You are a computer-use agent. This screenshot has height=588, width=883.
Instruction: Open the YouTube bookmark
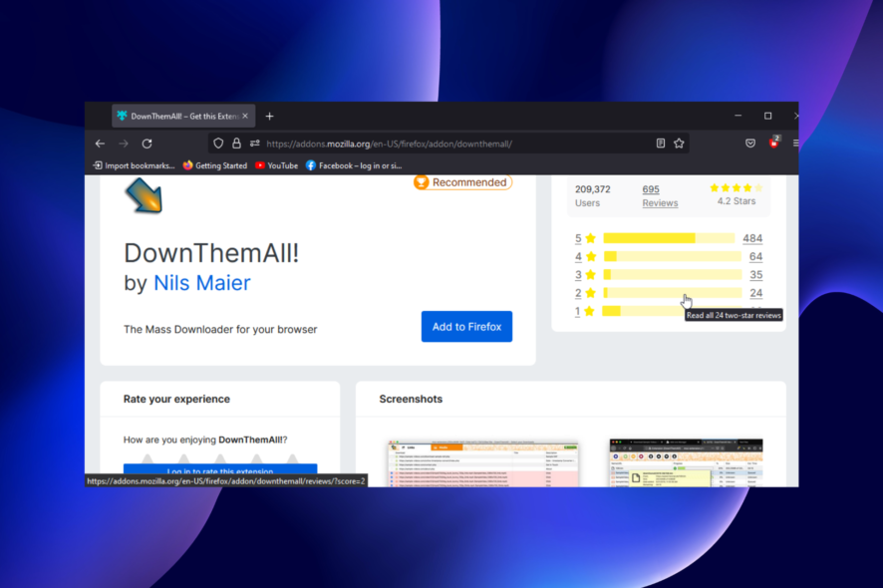click(x=276, y=165)
